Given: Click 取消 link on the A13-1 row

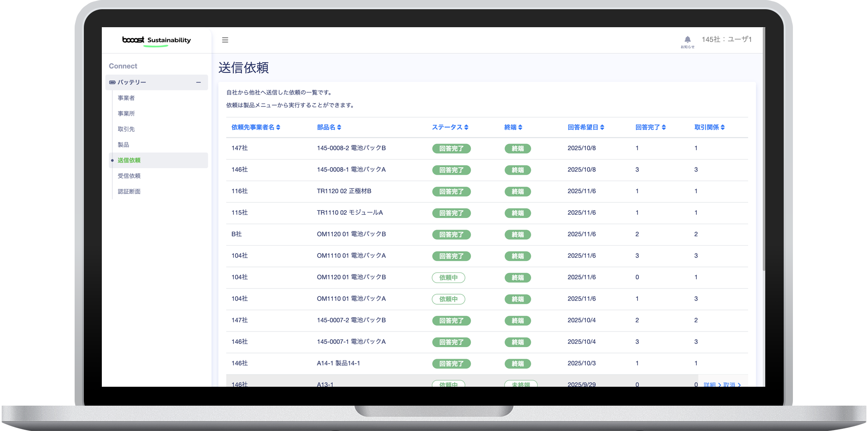Looking at the screenshot, I should (732, 384).
